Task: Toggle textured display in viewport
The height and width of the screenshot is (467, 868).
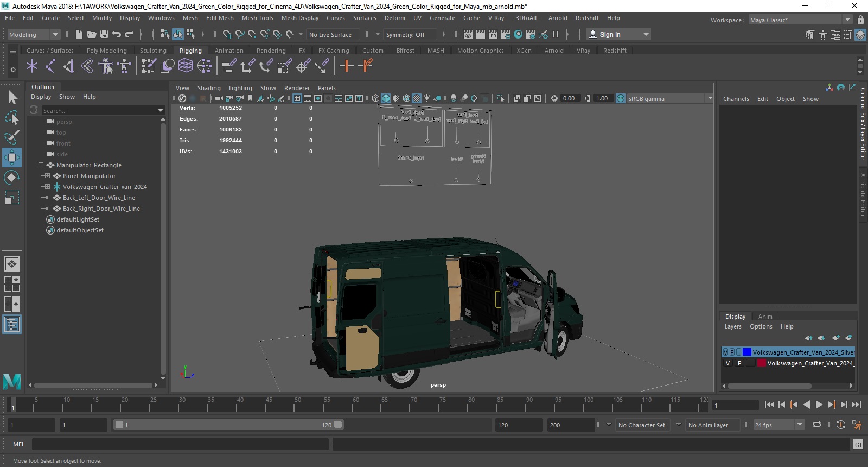Action: pos(417,98)
